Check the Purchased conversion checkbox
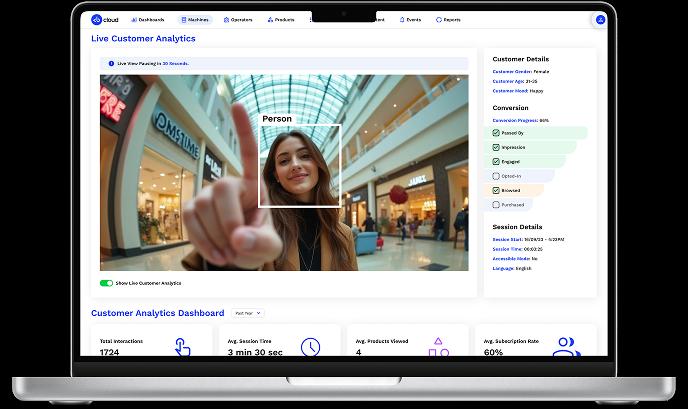 [496, 204]
